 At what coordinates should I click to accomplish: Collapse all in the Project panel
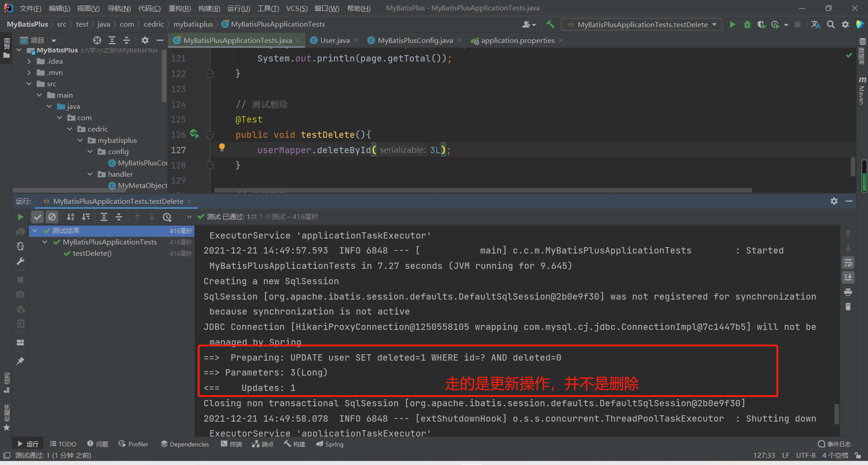127,40
